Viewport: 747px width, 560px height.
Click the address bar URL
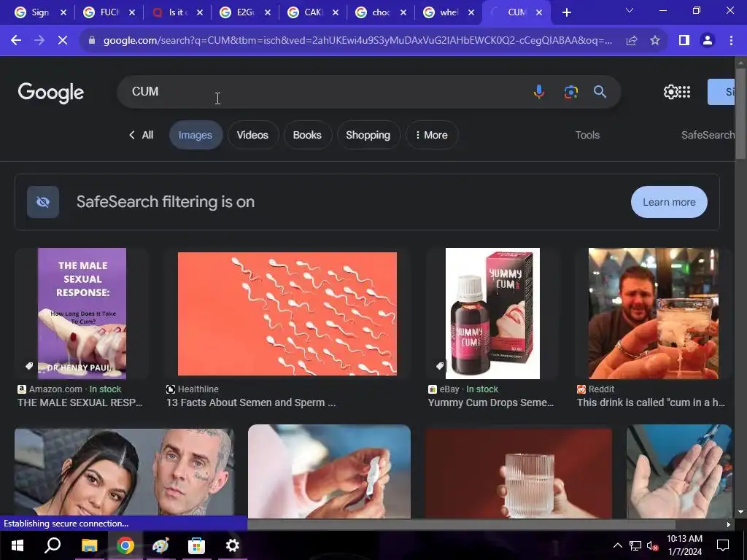coord(357,41)
